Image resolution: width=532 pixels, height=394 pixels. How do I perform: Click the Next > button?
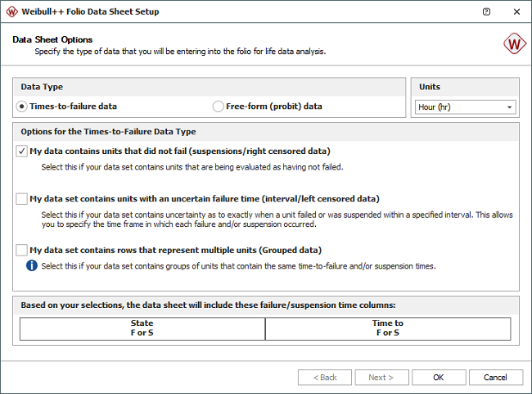(x=381, y=378)
